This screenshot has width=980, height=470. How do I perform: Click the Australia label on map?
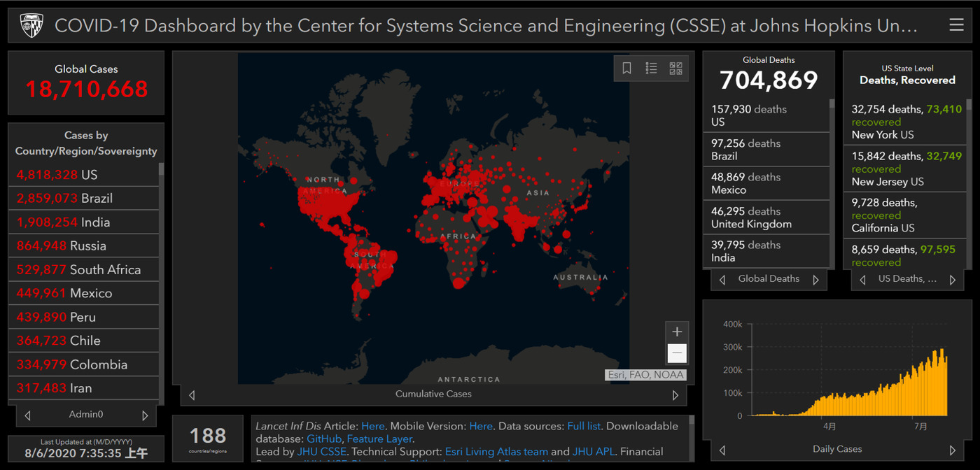coord(580,278)
